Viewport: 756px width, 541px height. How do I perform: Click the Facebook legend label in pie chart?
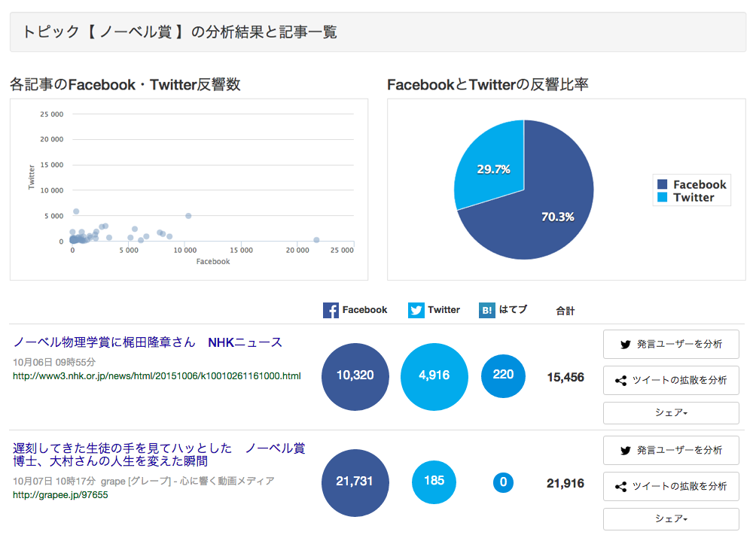(x=700, y=184)
